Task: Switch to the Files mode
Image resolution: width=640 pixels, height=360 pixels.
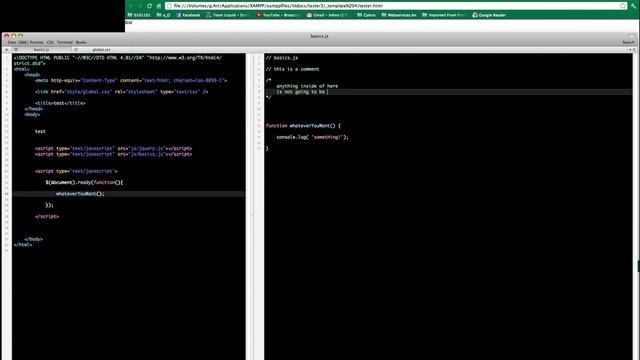Action: pyautogui.click(x=12, y=42)
